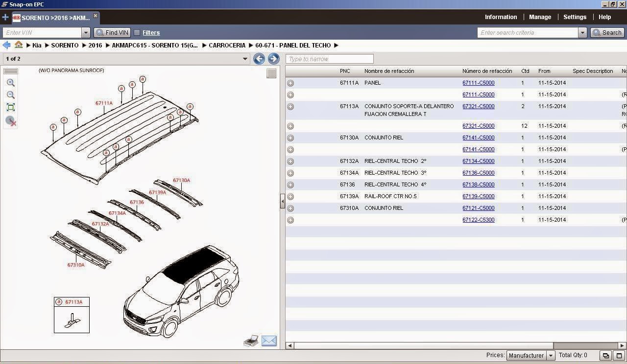Screen dimensions: 627x364
Task: Open the 1 of 2 illustration dropdown
Action: click(126, 59)
